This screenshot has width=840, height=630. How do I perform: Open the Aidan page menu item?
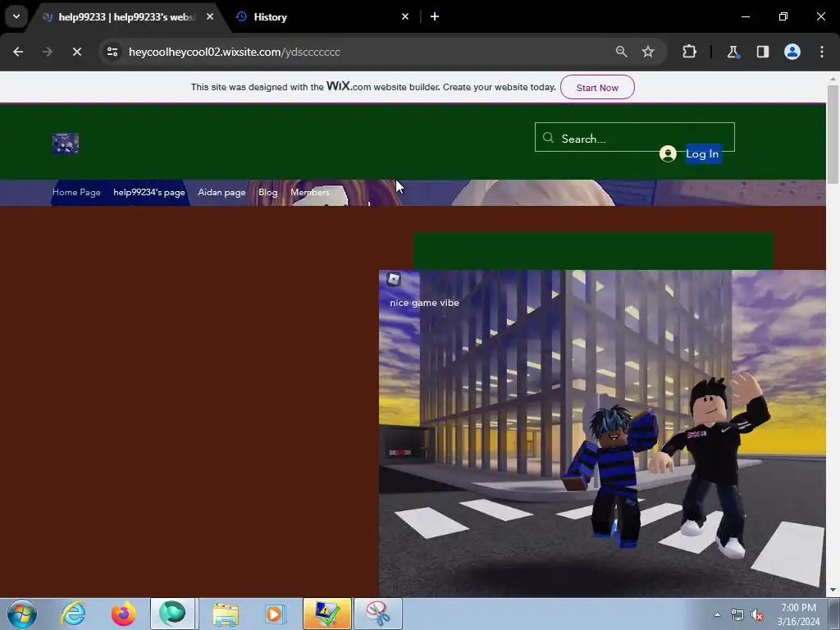click(x=221, y=192)
